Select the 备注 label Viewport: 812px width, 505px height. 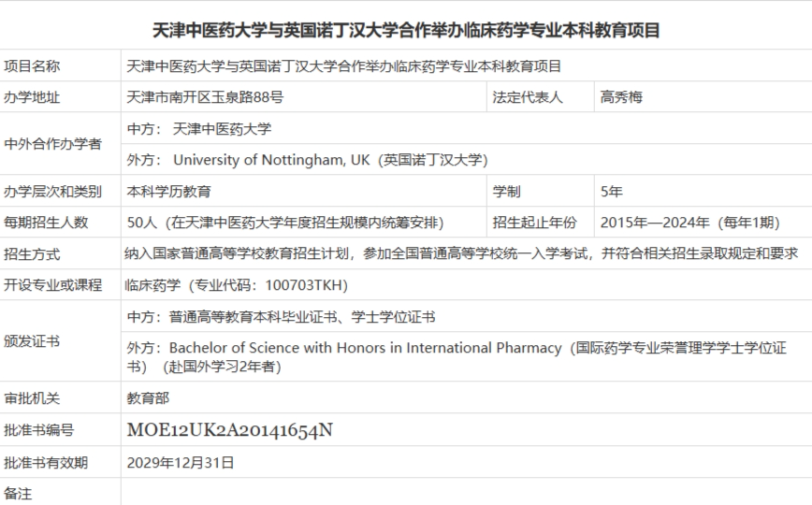pyautogui.click(x=18, y=493)
